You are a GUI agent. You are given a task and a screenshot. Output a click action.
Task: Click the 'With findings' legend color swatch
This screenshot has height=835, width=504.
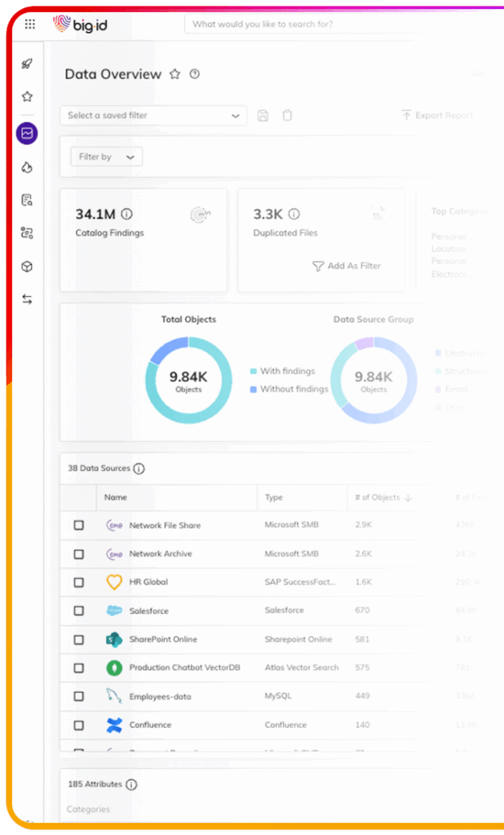[254, 372]
